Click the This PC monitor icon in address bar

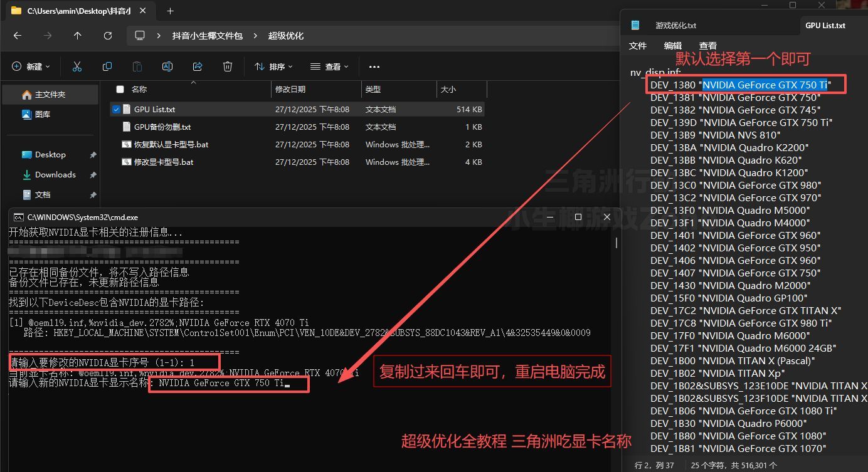[x=140, y=36]
